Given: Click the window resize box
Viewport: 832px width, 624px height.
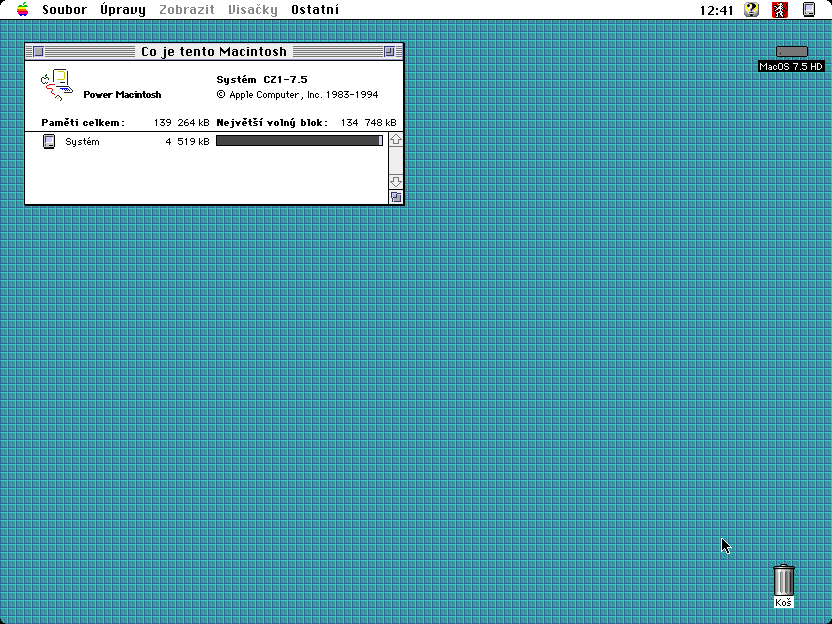Looking at the screenshot, I should pos(396,197).
